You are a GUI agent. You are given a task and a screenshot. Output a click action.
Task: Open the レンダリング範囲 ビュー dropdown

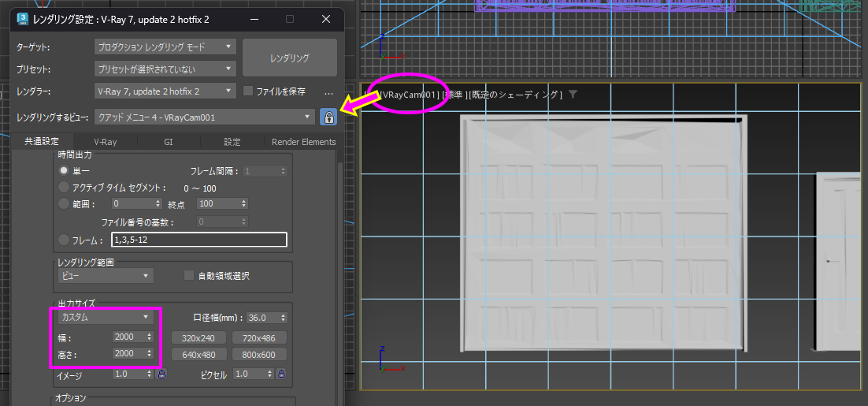(105, 276)
